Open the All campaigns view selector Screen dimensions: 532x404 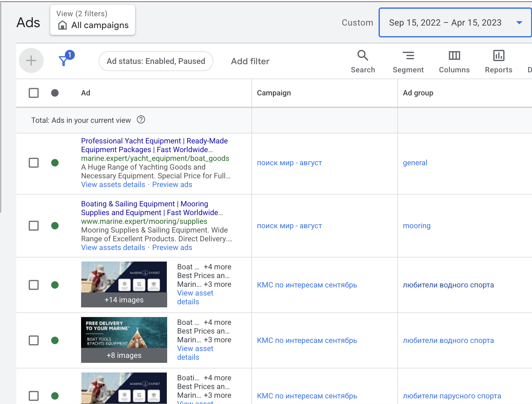(x=93, y=20)
